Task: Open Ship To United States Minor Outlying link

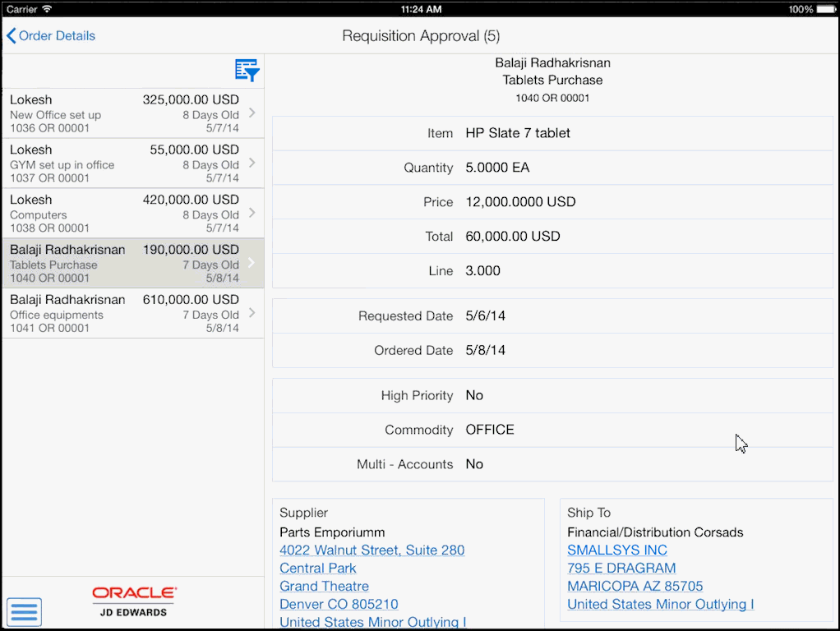Action: pyautogui.click(x=661, y=604)
